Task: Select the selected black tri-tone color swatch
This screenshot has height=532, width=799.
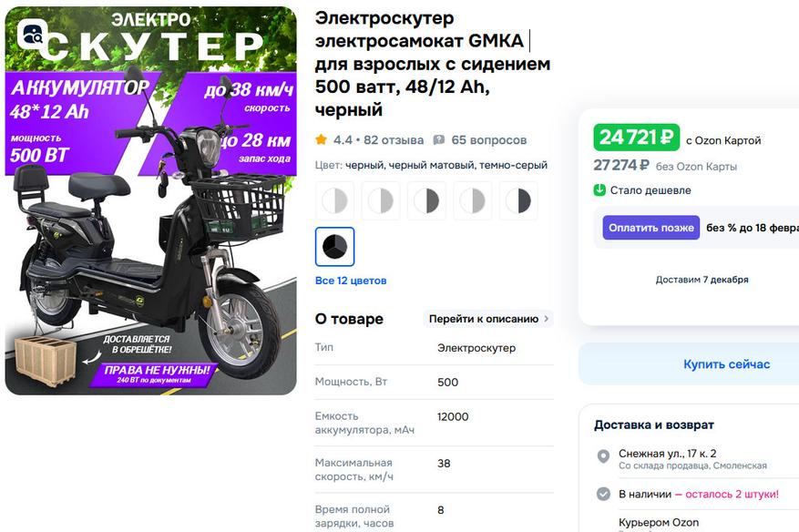Action: tap(335, 246)
